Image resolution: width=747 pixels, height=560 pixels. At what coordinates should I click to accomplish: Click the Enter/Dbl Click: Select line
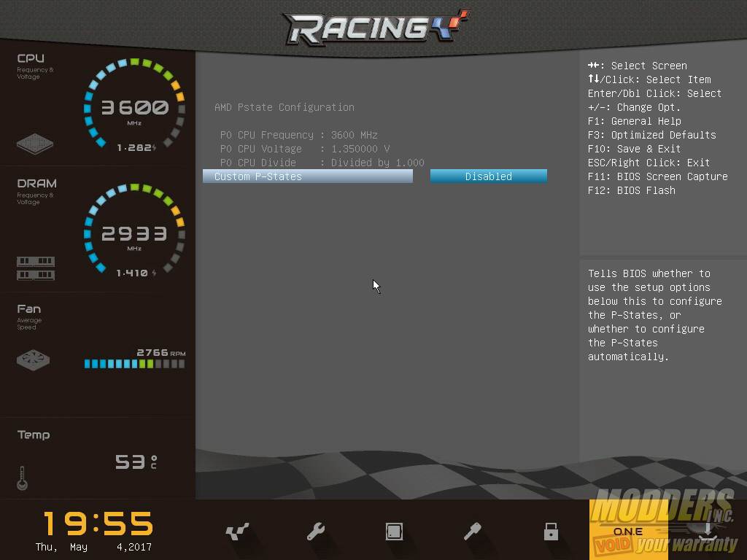[654, 93]
